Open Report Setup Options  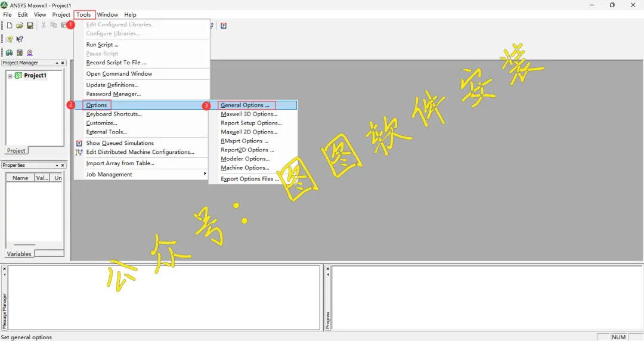253,123
